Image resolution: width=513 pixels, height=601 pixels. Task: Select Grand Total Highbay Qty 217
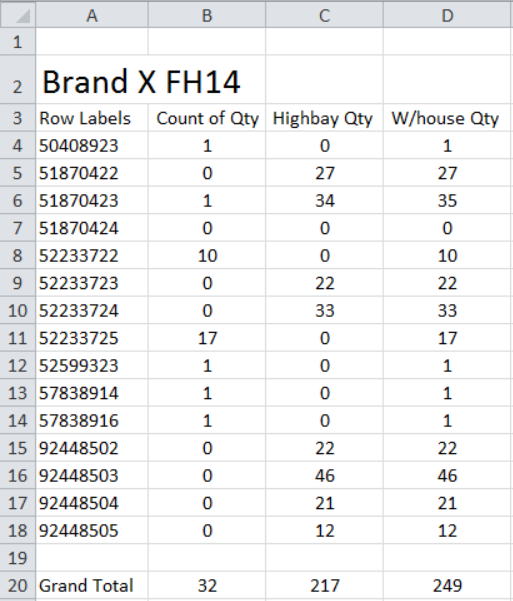324,585
